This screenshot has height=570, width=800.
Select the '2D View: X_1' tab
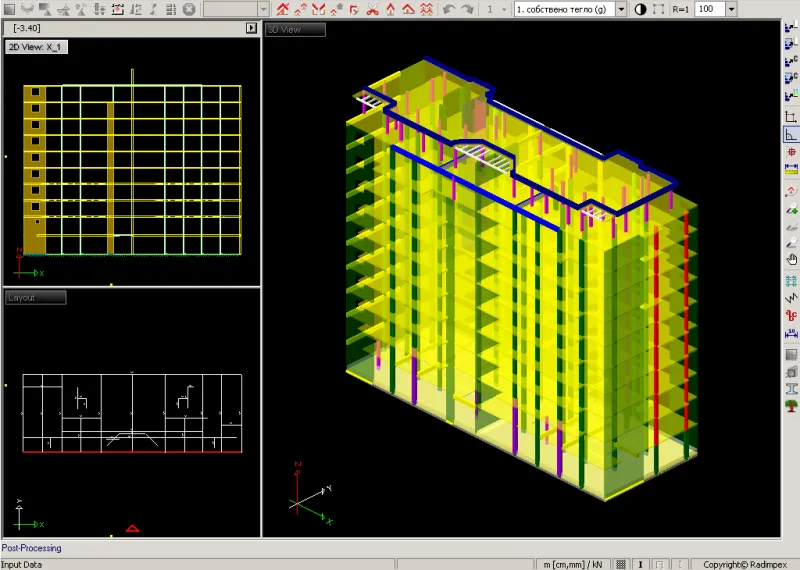(36, 47)
